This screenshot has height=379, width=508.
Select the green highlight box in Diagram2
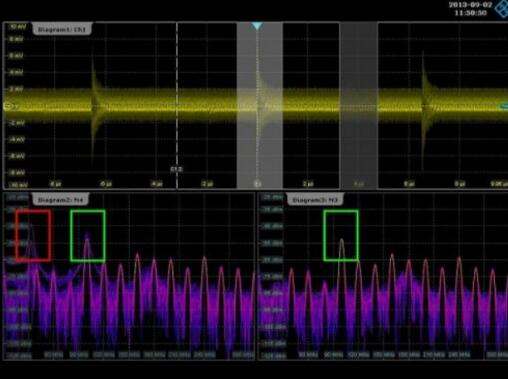click(x=88, y=235)
